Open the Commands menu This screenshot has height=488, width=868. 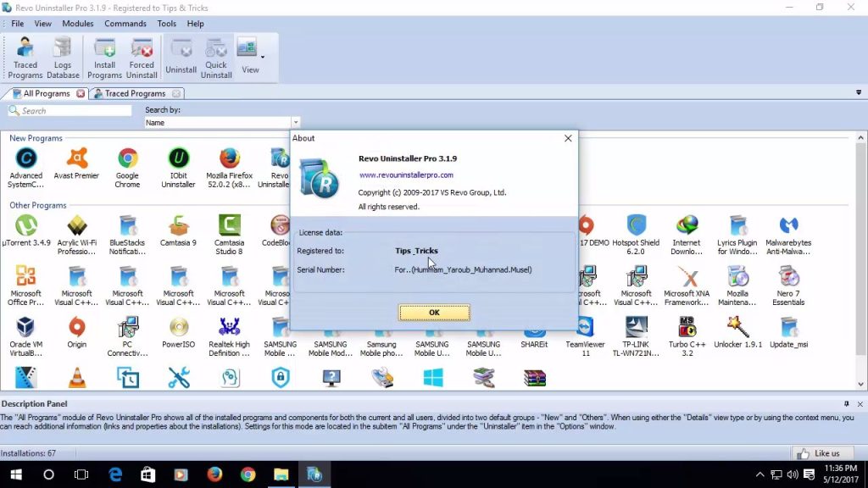pyautogui.click(x=125, y=24)
